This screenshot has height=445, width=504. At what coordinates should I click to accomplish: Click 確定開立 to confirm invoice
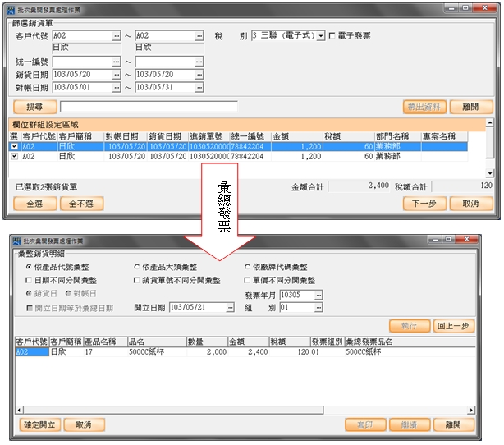pos(40,425)
